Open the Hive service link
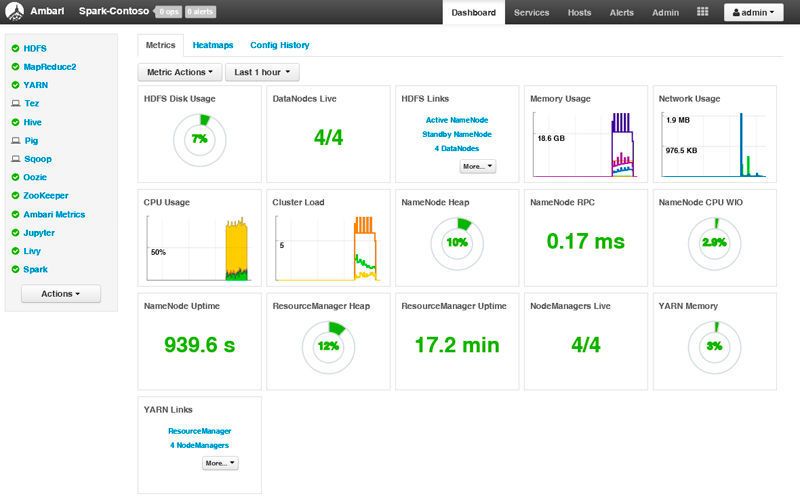Image resolution: width=800 pixels, height=498 pixels. click(x=32, y=122)
